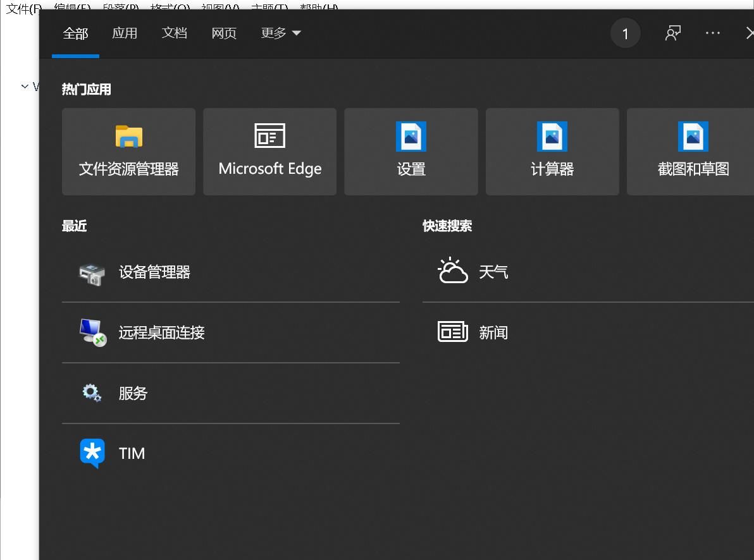Check 天气 via quick search
This screenshot has height=560, width=754.
coord(493,271)
